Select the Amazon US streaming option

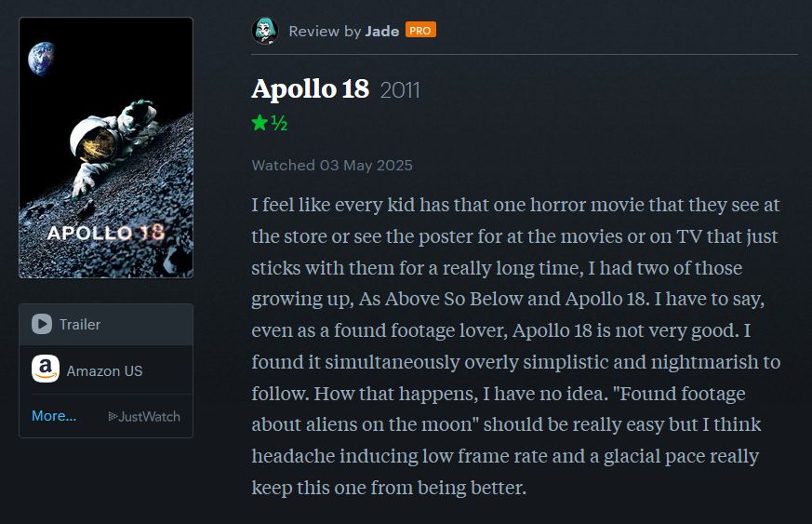point(104,370)
